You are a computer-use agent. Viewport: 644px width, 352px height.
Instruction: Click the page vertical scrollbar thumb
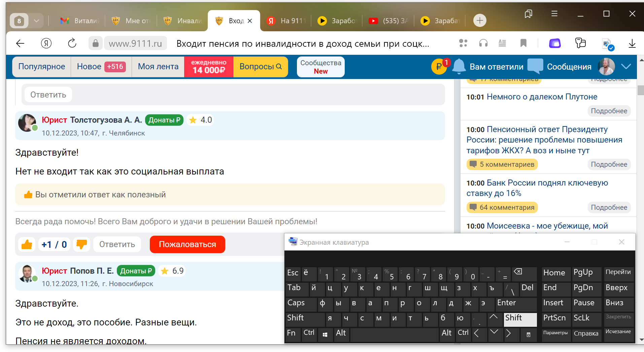click(640, 91)
